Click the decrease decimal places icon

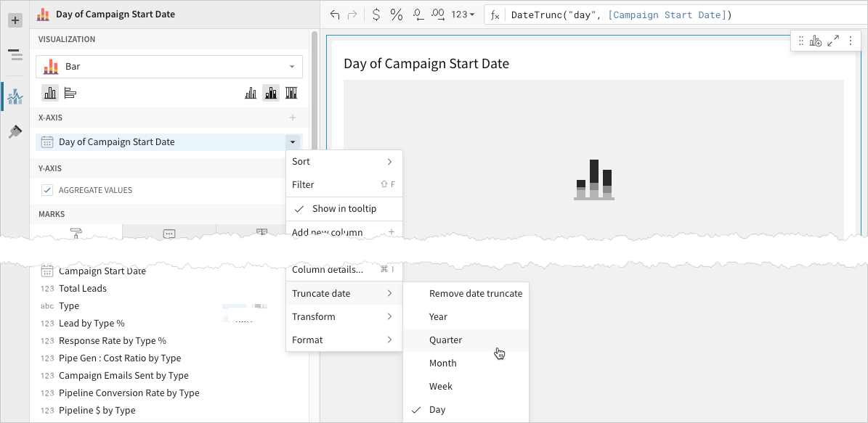418,15
